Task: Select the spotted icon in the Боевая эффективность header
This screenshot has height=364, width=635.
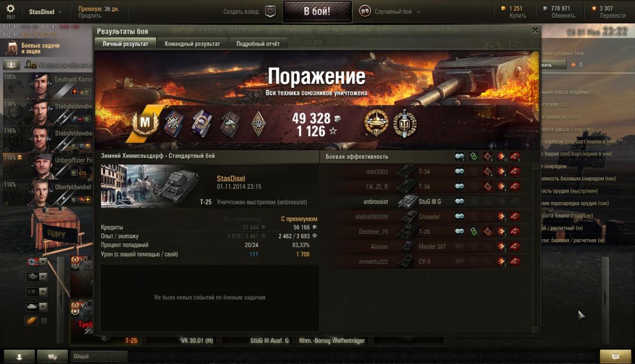Action: click(460, 157)
